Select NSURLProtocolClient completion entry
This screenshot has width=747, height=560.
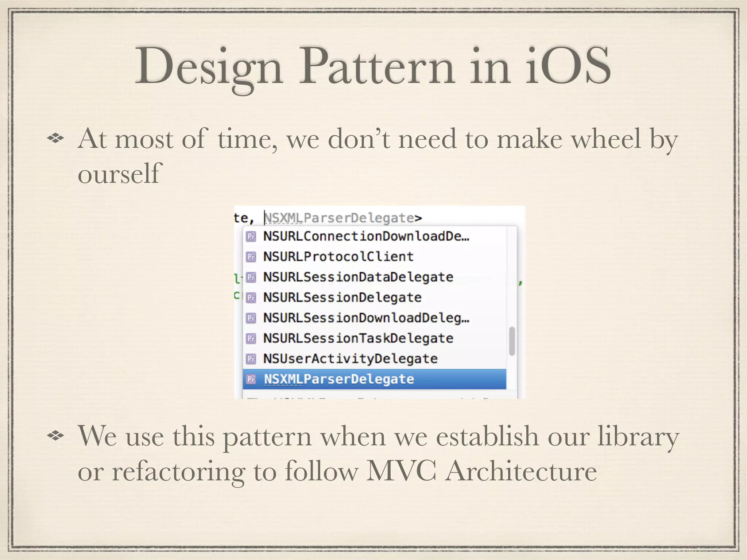tap(375, 257)
